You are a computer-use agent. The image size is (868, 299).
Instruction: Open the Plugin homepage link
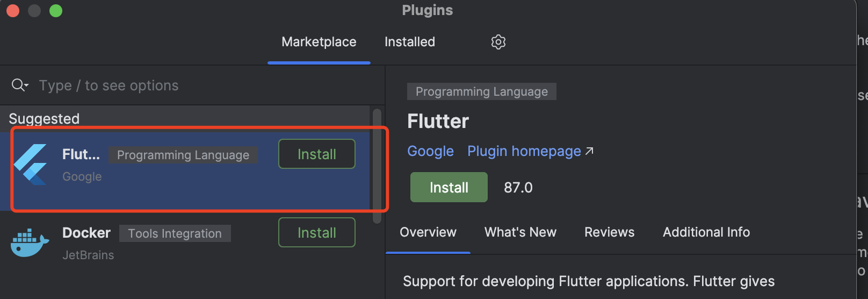(x=524, y=151)
